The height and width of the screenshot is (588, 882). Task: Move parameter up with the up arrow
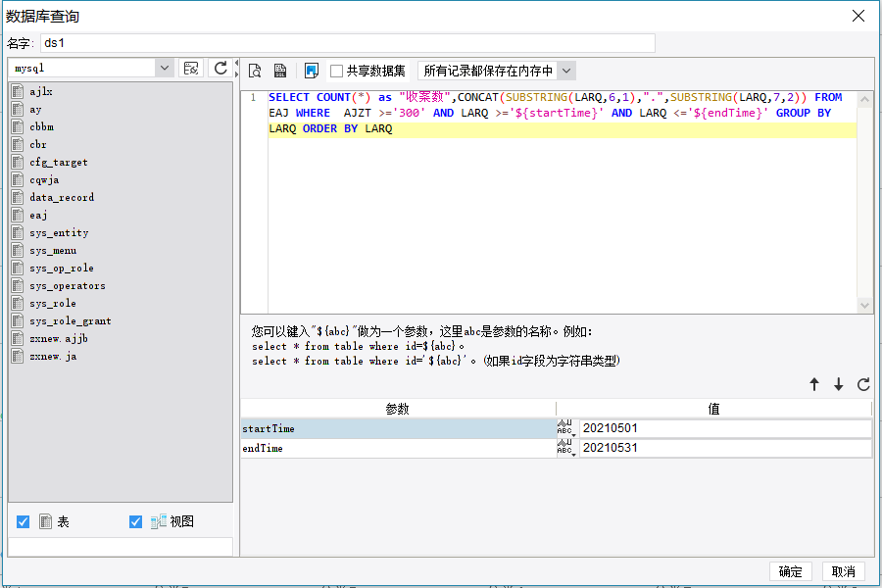(814, 385)
